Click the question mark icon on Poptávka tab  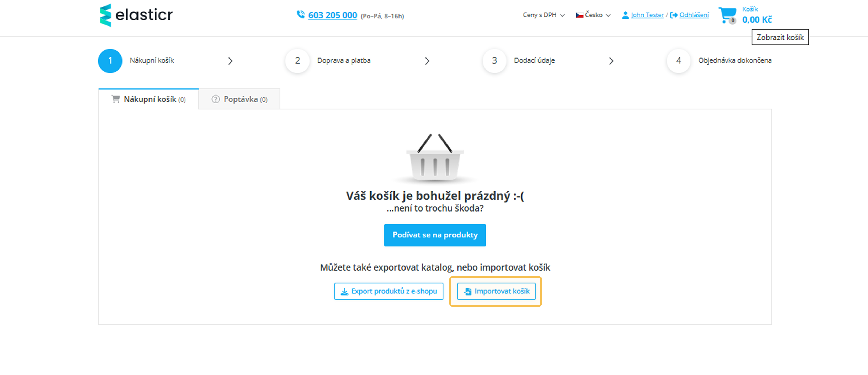coord(216,99)
